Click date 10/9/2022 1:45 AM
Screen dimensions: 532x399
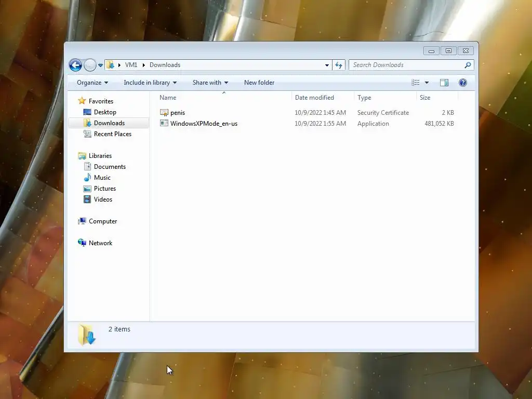(320, 113)
